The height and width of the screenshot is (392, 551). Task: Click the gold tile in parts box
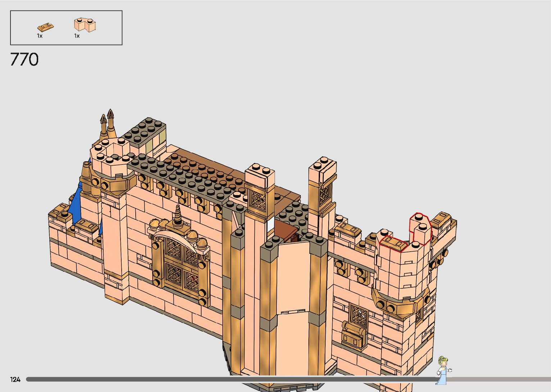coord(45,27)
